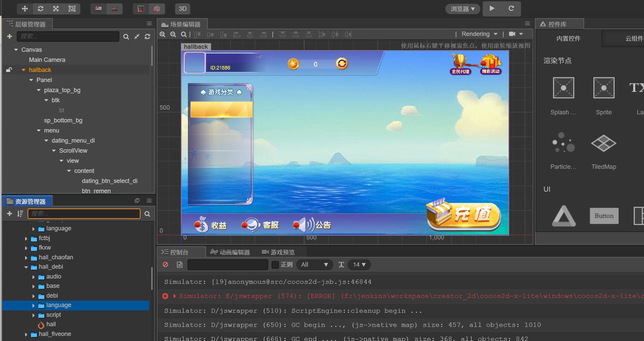Expand the red Simulator error entry
644x341 pixels.
pyautogui.click(x=174, y=296)
